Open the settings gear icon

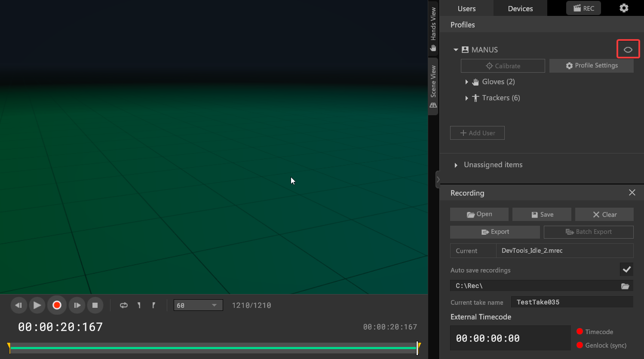point(624,8)
